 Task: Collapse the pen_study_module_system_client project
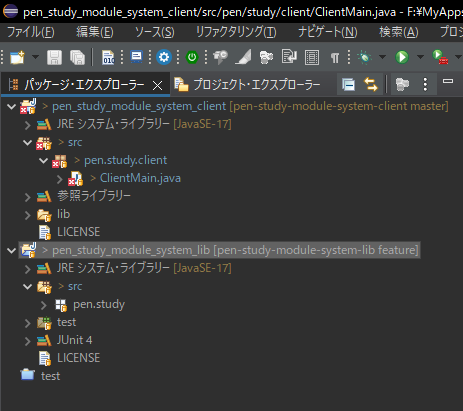12,107
